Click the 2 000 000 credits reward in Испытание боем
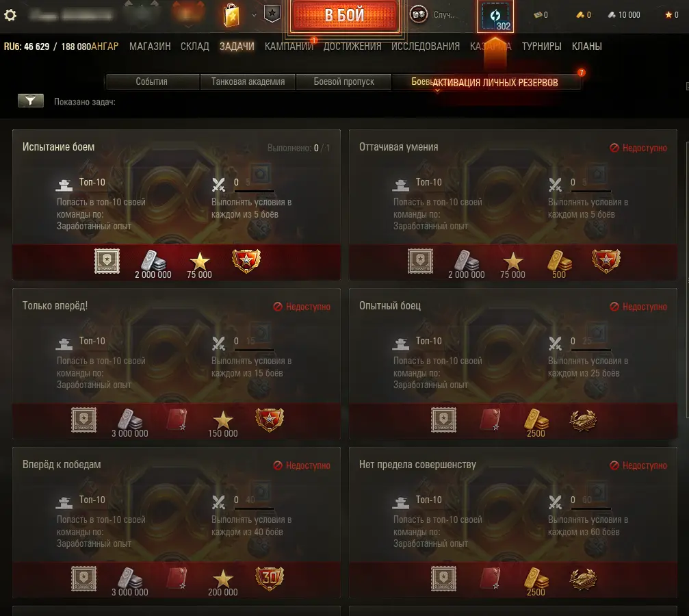Screen dimensions: 689x616 [153, 264]
